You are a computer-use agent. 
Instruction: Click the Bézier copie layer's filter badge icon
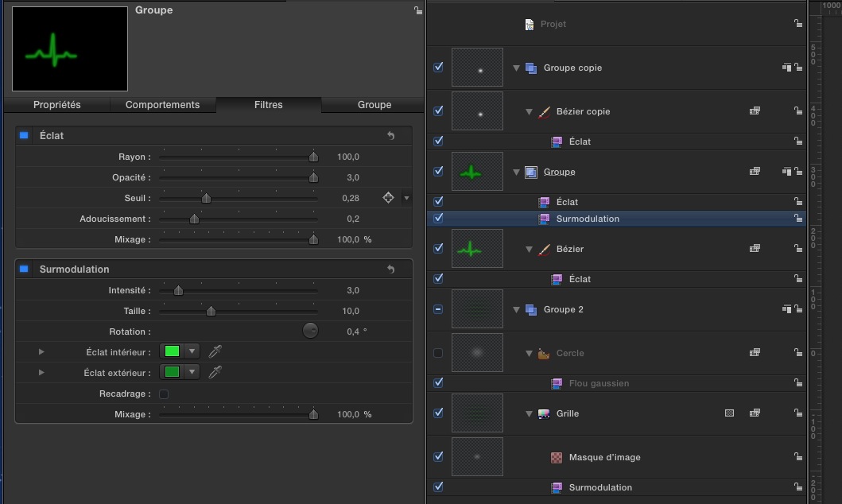755,112
